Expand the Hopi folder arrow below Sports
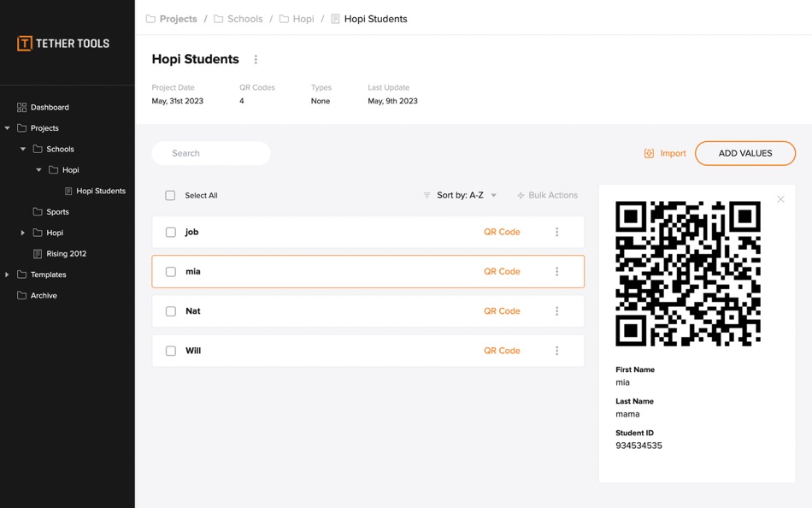Viewport: 812px width, 508px height. [23, 233]
